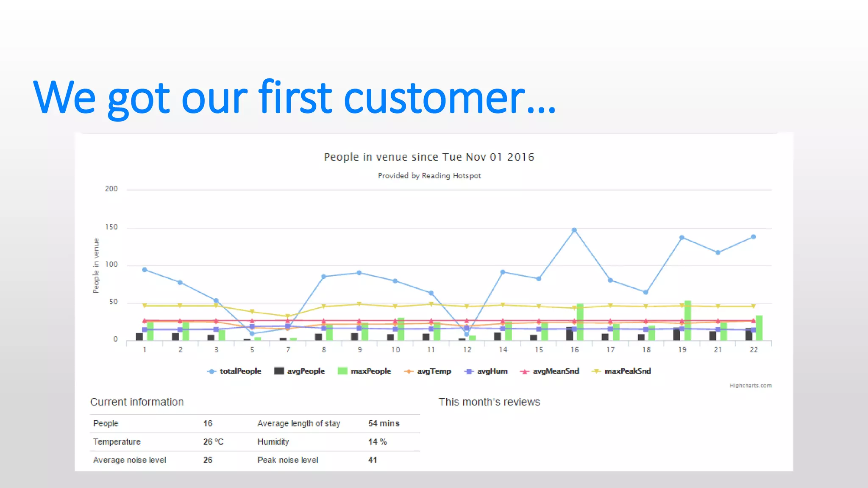Open the Highcharts.com credit link
Image resolution: width=868 pixels, height=488 pixels.
pos(750,385)
